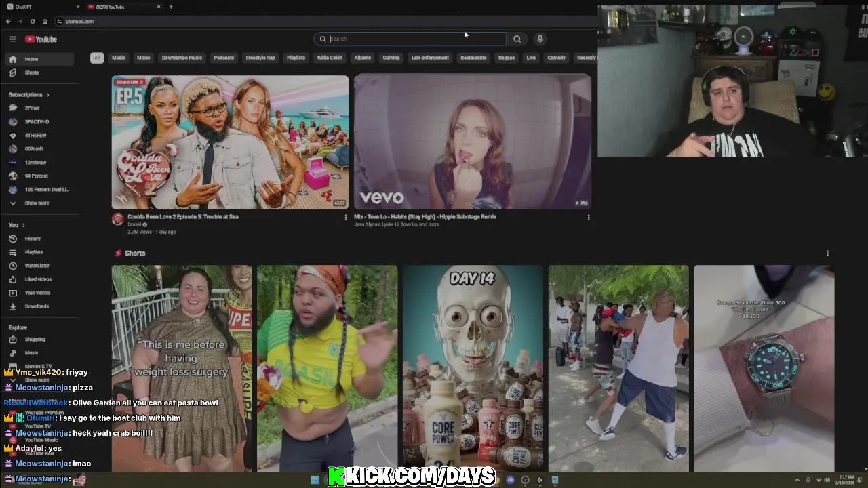Image resolution: width=868 pixels, height=488 pixels.
Task: Open the Shorts shelf options menu
Action: tap(827, 253)
